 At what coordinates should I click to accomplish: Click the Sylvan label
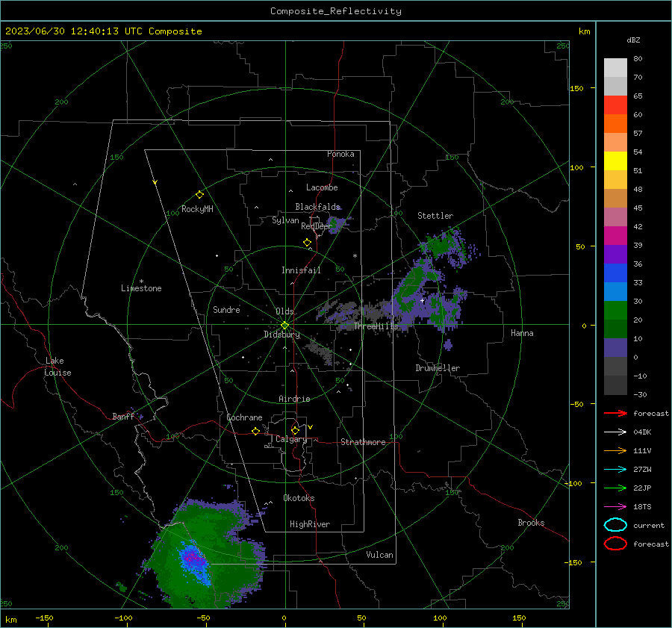tap(285, 220)
